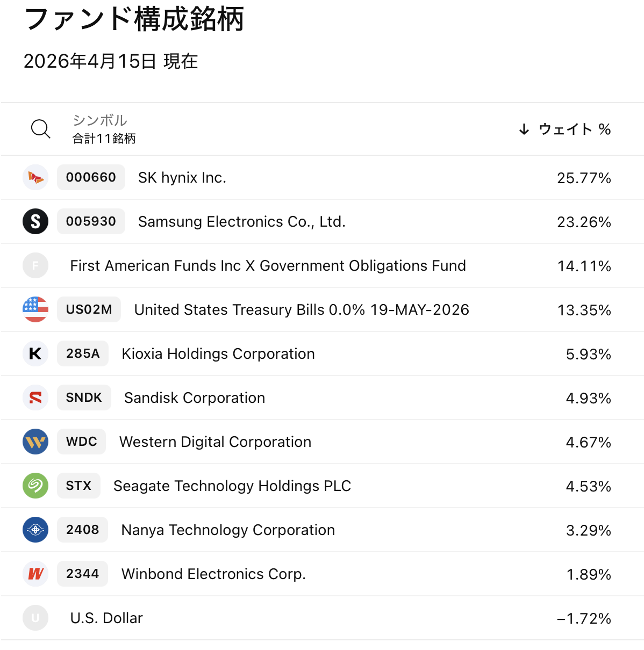Click the Winbond red W logo

point(35,574)
